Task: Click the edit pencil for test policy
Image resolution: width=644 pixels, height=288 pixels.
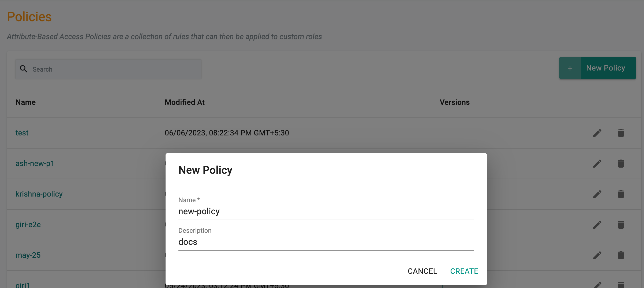Action: click(x=597, y=133)
